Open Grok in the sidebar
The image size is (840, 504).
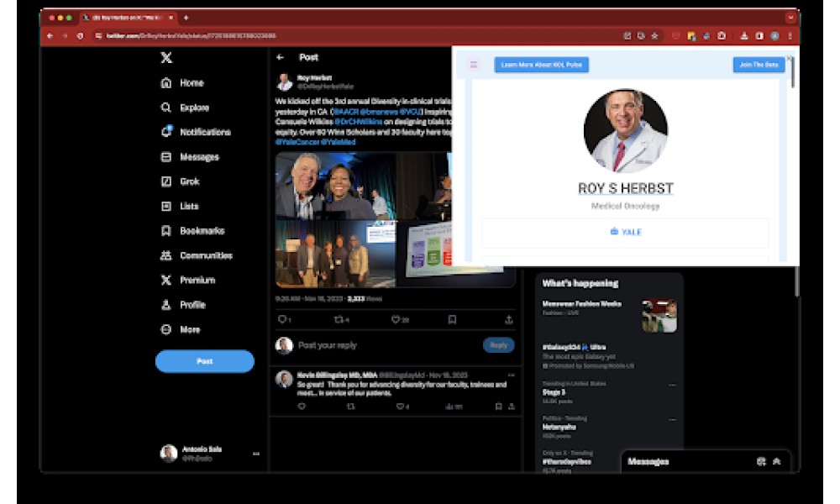[x=190, y=181]
